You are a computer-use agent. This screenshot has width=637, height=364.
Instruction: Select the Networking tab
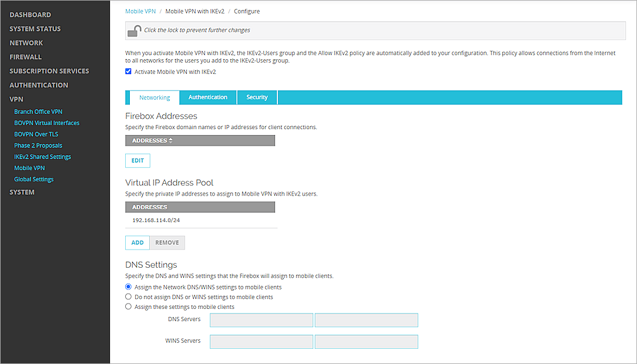point(154,97)
